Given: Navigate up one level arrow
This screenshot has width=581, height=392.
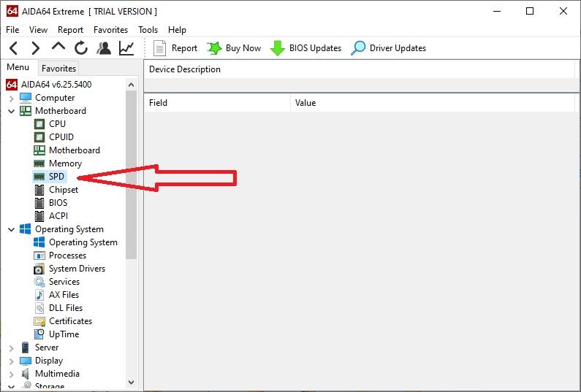Looking at the screenshot, I should (x=58, y=47).
